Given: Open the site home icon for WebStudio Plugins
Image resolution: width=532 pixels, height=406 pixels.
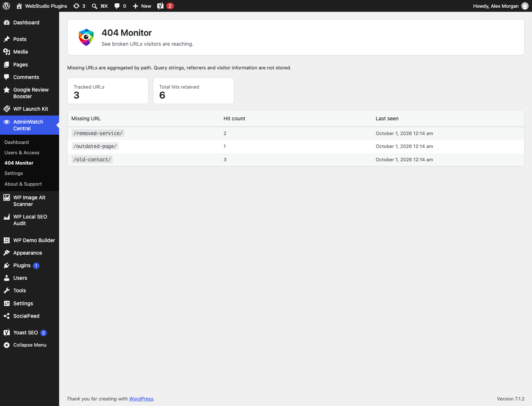Looking at the screenshot, I should point(19,6).
